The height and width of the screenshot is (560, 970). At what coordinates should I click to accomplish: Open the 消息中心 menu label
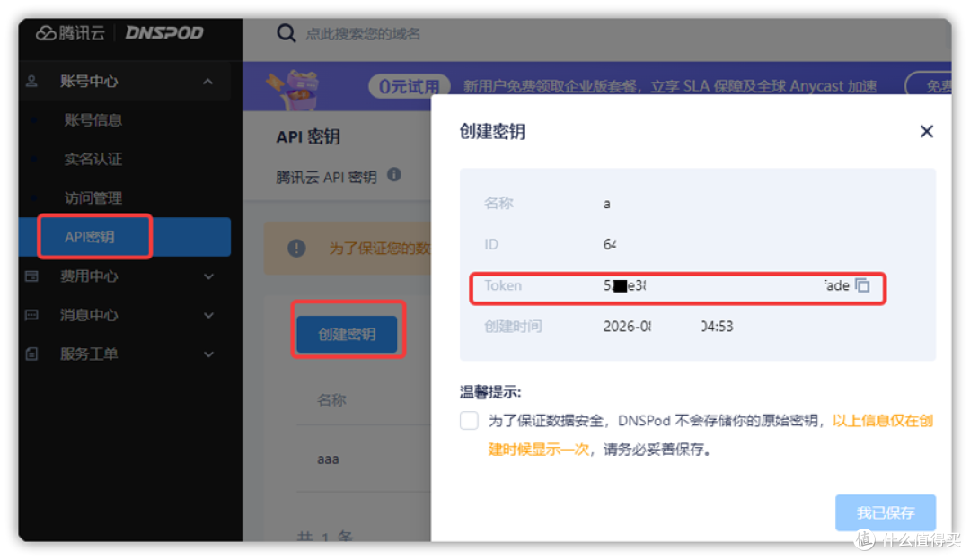pos(89,315)
